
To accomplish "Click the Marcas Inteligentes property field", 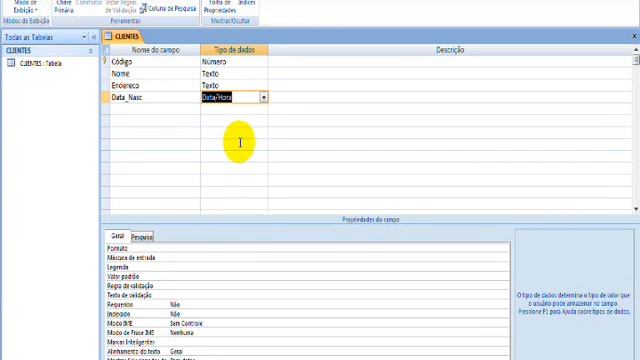I will point(339,342).
